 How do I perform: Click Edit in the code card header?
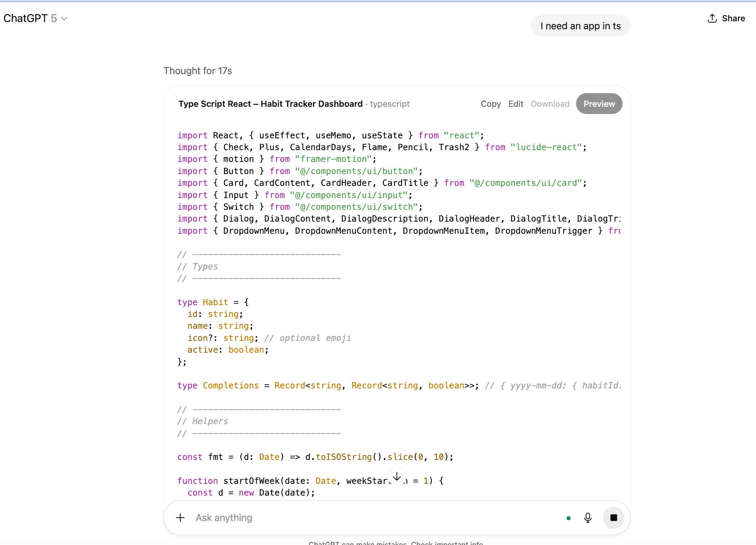516,104
